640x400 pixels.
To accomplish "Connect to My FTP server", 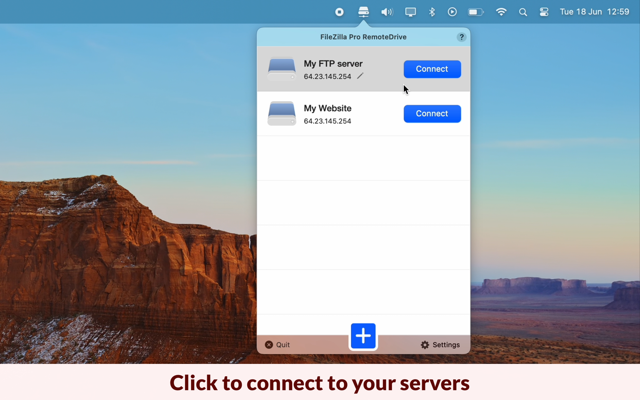I will click(432, 69).
